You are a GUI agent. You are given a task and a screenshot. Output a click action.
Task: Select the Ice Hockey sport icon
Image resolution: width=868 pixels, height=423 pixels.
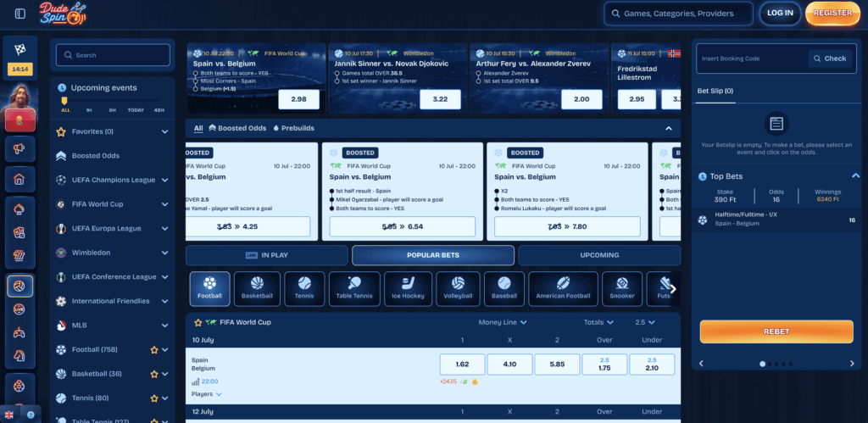[x=408, y=288]
